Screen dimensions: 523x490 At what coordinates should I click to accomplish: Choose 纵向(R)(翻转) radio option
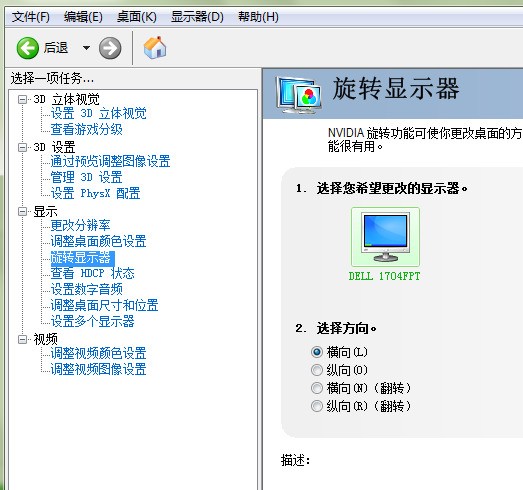(317, 406)
